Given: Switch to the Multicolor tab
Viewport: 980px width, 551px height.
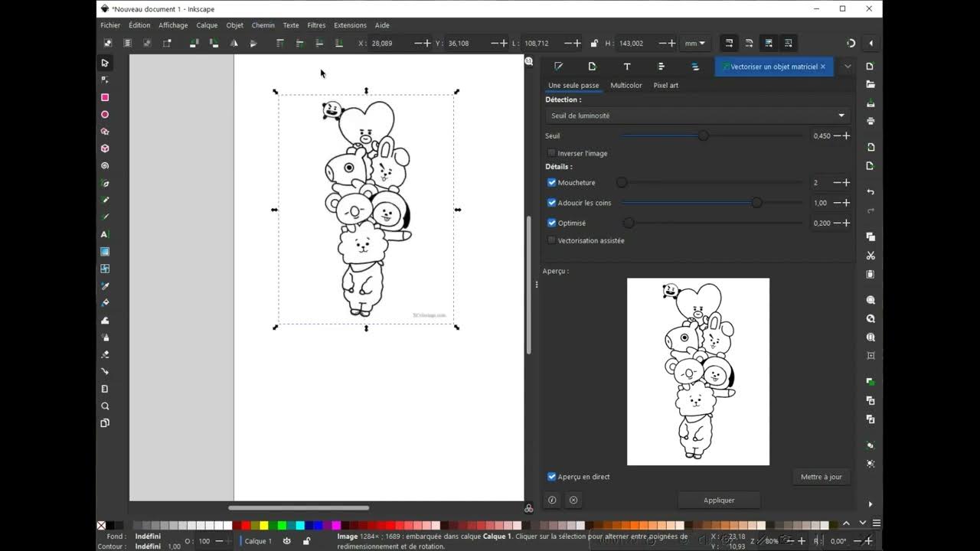Looking at the screenshot, I should point(626,85).
